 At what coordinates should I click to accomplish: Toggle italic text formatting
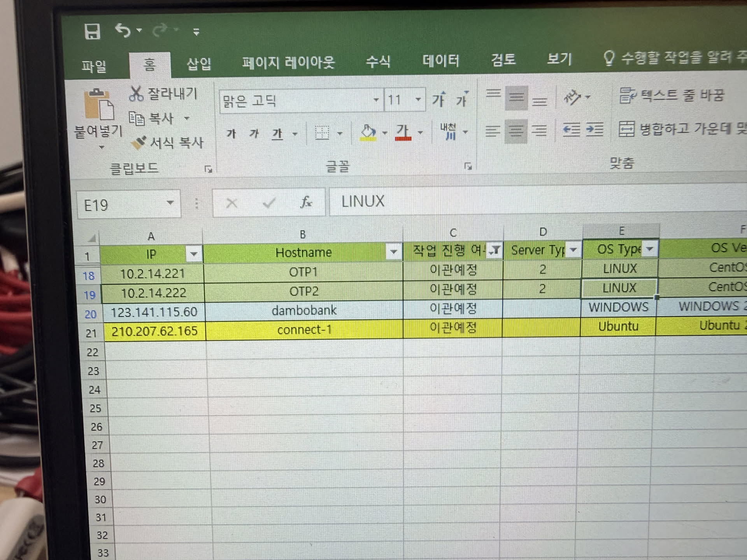pos(254,134)
